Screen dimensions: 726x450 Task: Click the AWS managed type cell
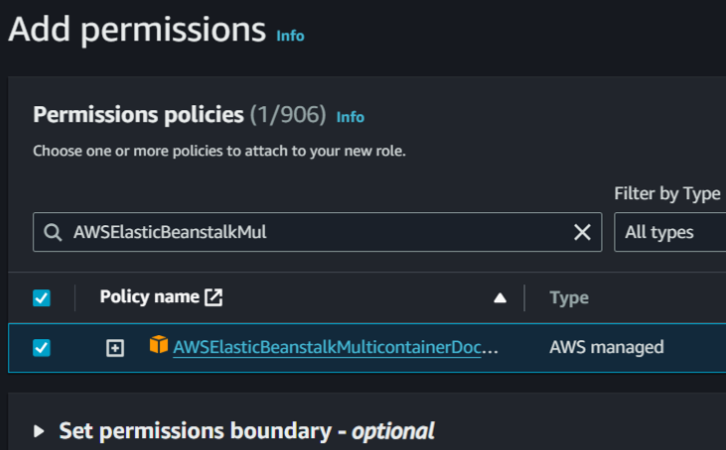pyautogui.click(x=606, y=347)
